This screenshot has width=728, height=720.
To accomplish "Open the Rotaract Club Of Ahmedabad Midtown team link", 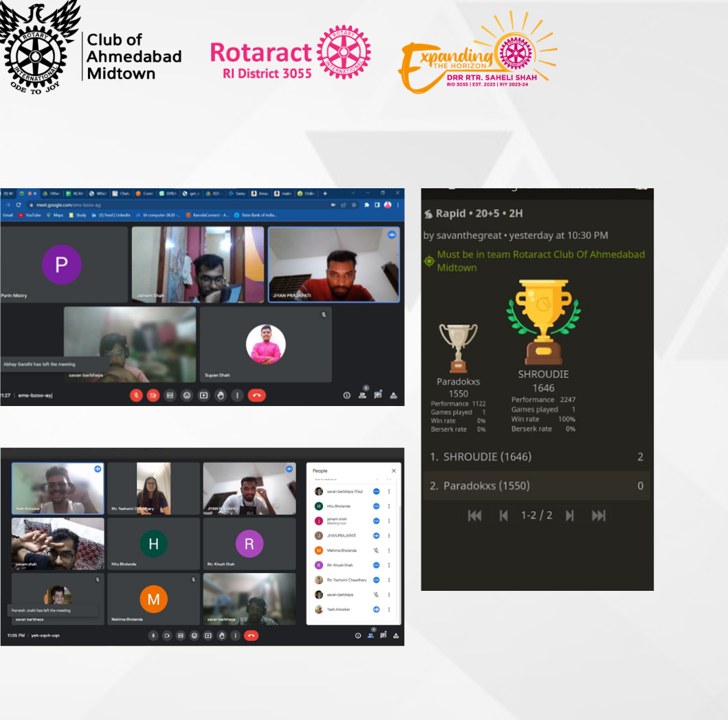I will [541, 260].
